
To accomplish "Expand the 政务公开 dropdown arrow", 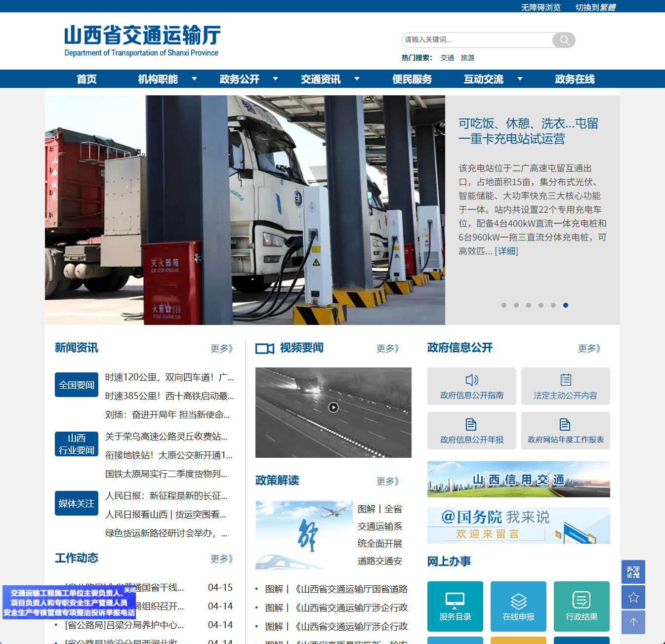I will (276, 79).
